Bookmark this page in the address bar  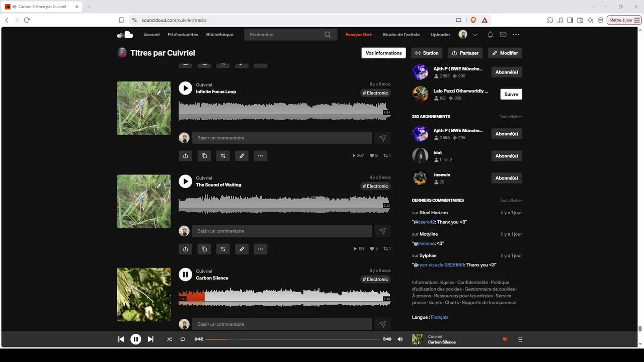(x=121, y=20)
